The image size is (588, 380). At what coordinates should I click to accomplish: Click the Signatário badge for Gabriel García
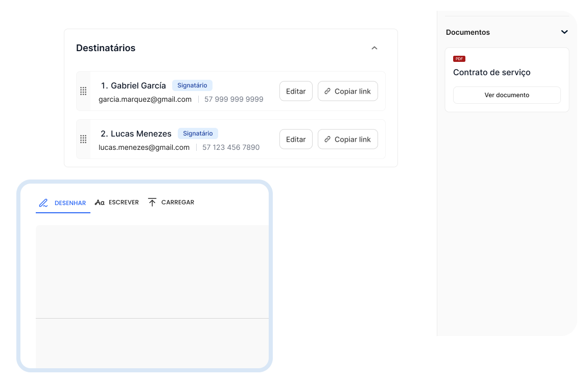[x=192, y=85]
